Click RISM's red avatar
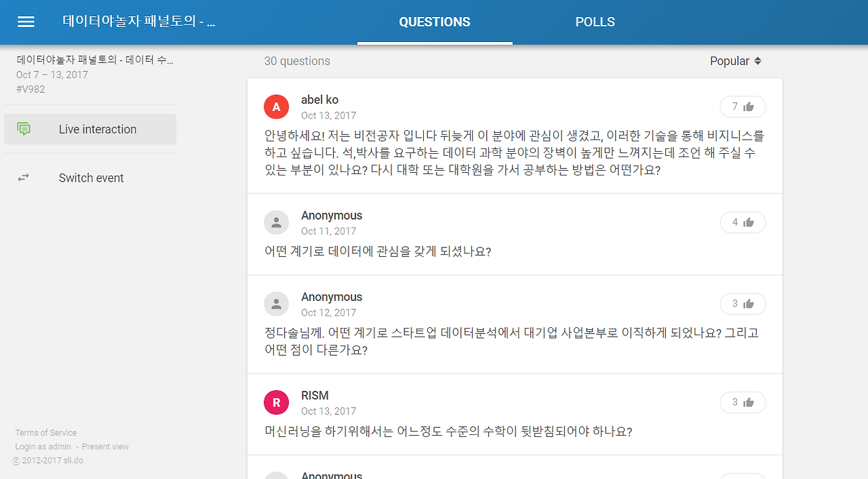Image resolution: width=868 pixels, height=479 pixels. (276, 402)
